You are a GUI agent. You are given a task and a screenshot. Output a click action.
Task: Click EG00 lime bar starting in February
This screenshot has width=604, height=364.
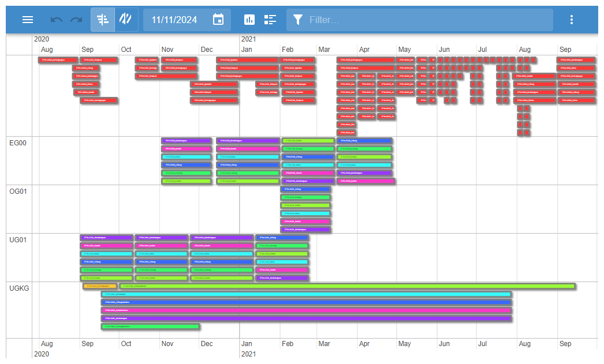tap(308, 141)
